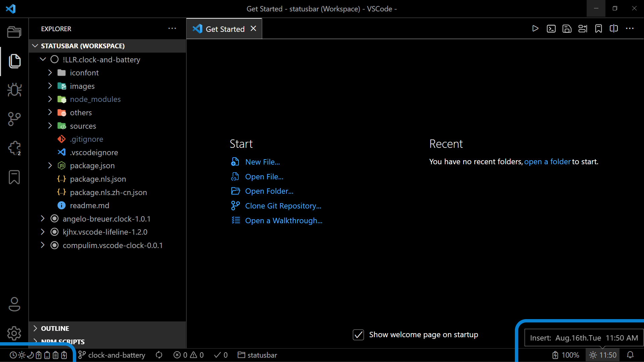Open the Manage gear icon
Screen dimensions: 644x362
[x=14, y=333]
